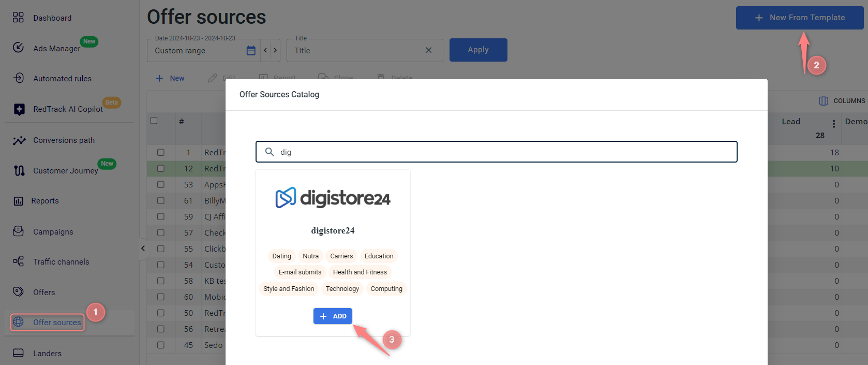Screen dimensions: 868x365
Task: Click the Education category tag
Action: pyautogui.click(x=379, y=256)
